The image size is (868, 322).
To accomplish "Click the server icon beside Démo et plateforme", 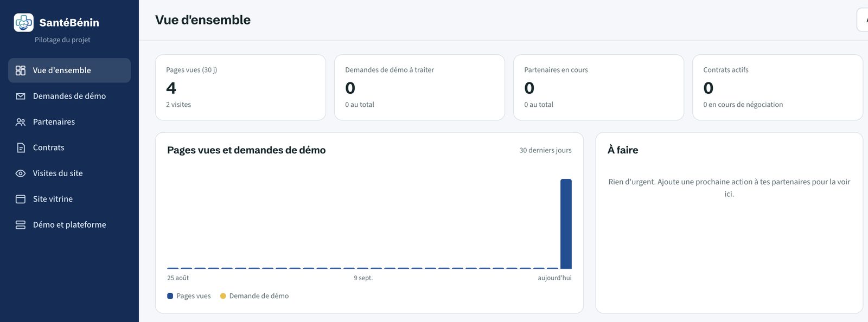I will (21, 225).
